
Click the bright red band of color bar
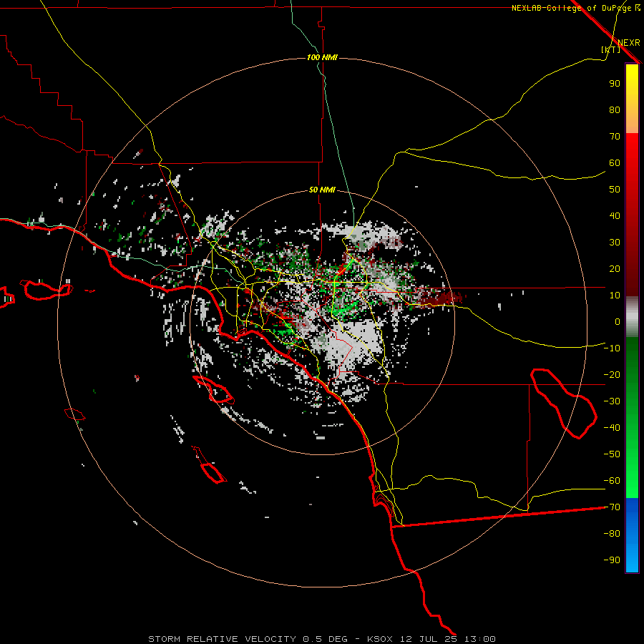pos(632,148)
